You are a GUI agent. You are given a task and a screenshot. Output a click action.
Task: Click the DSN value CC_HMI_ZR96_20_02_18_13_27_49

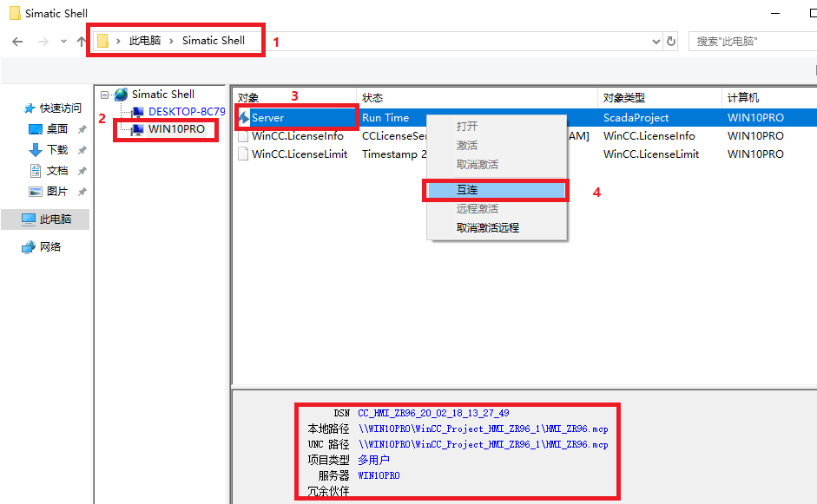tap(433, 414)
